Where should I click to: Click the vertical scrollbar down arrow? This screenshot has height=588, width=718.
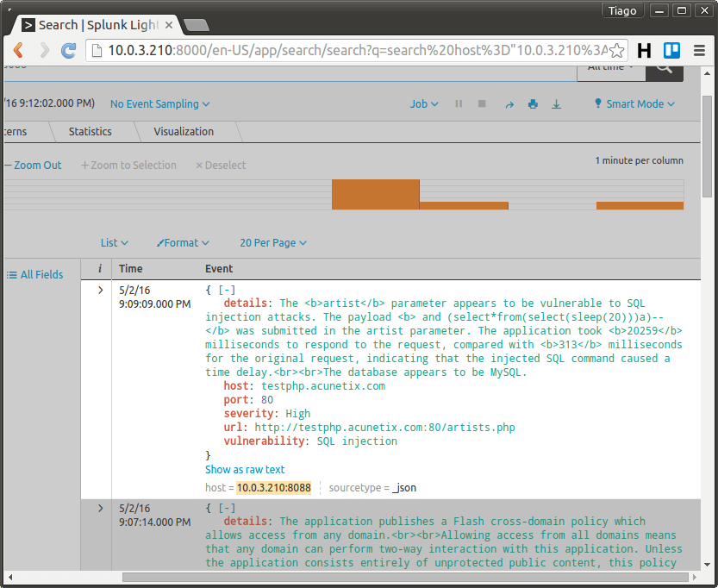click(707, 565)
